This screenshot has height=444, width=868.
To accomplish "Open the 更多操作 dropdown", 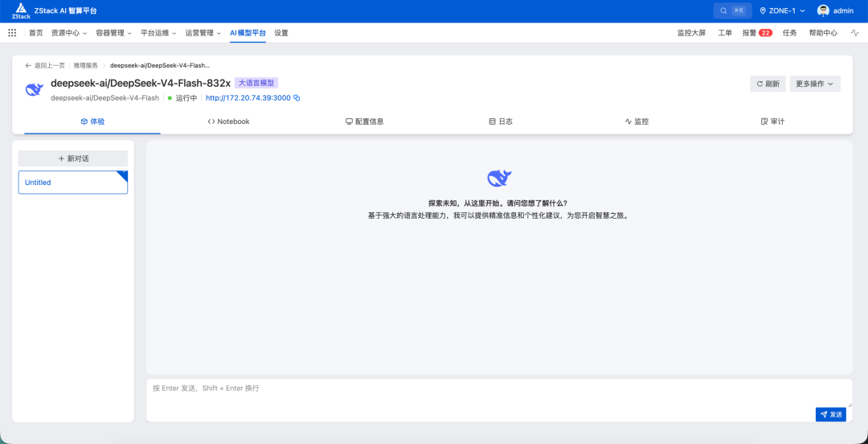I will [x=815, y=84].
